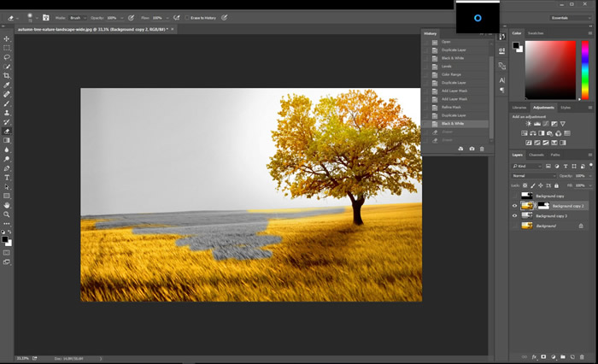
Task: Select the Move tool
Action: pos(7,39)
